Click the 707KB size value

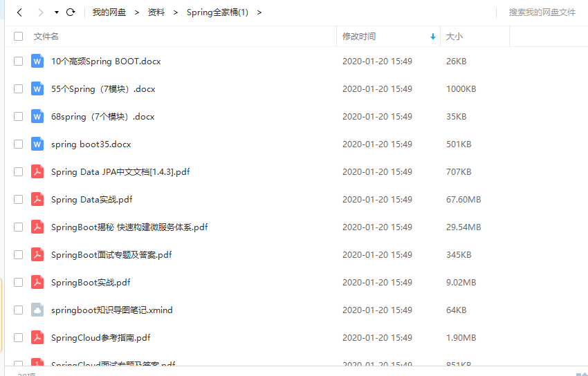pyautogui.click(x=459, y=172)
